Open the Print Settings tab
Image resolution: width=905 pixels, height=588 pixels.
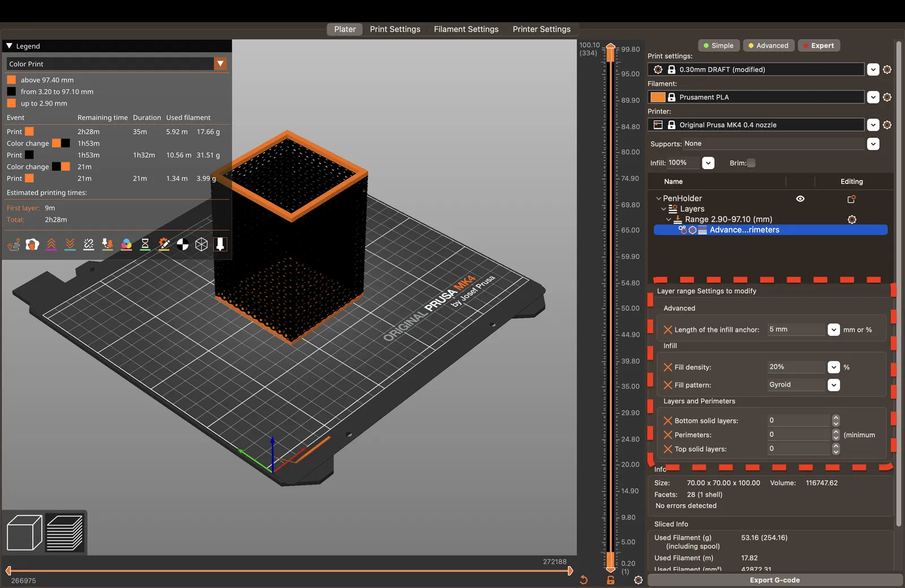click(395, 29)
